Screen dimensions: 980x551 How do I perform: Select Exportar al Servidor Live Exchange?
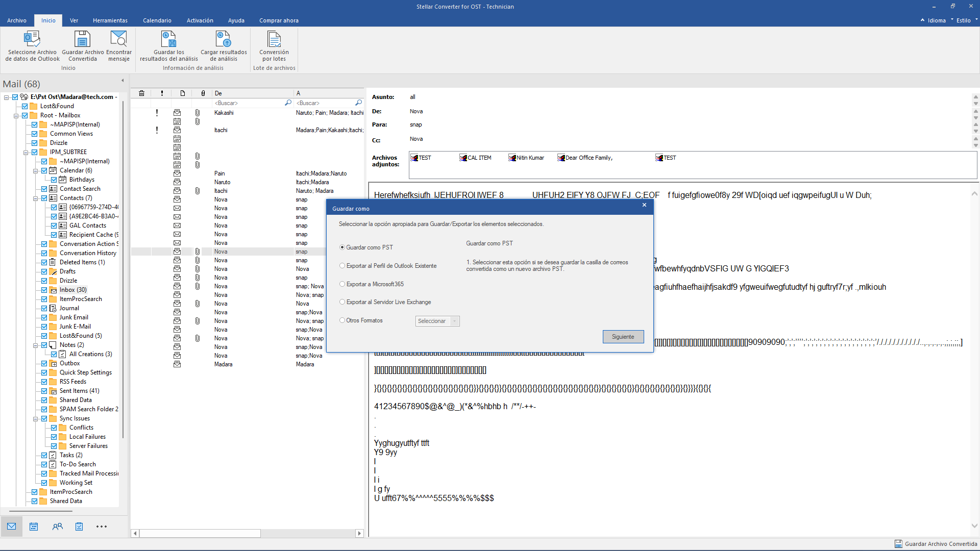point(342,302)
